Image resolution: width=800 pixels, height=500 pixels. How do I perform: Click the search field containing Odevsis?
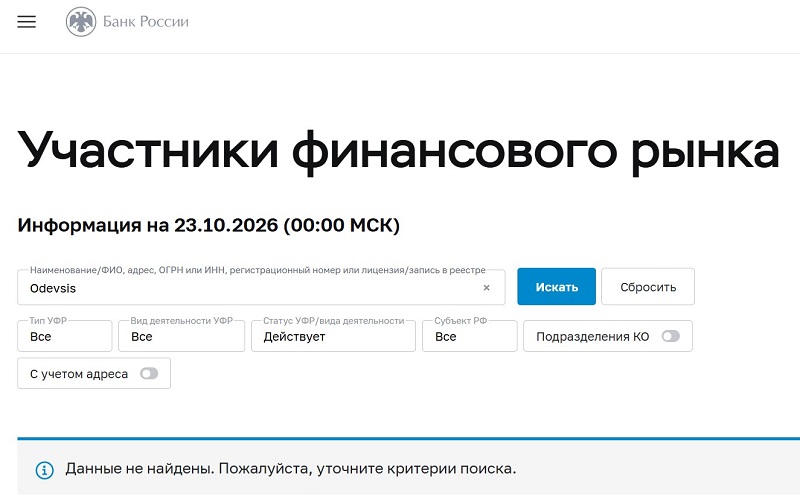tap(261, 287)
